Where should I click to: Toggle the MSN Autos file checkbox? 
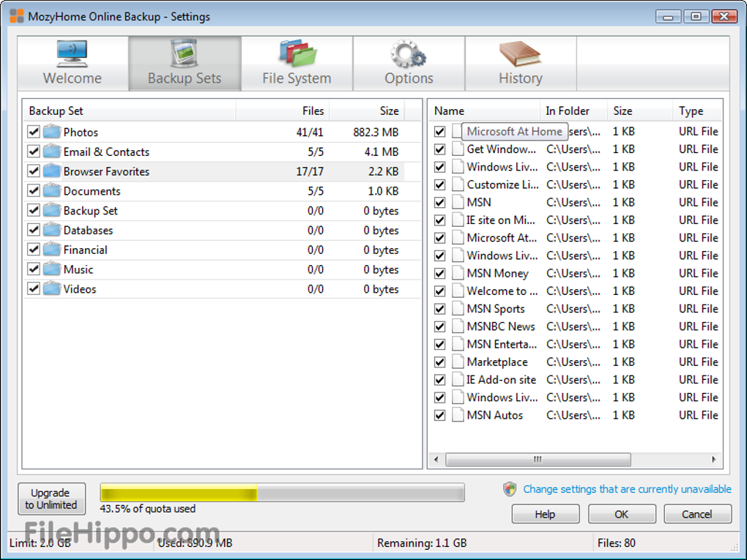pyautogui.click(x=439, y=415)
